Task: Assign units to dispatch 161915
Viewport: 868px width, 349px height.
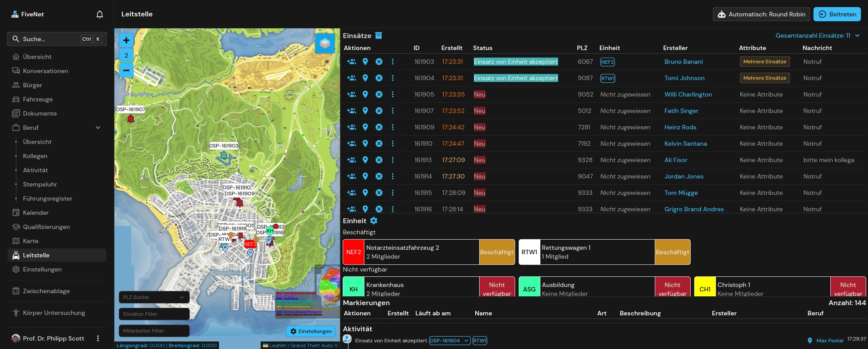Action: tap(352, 193)
